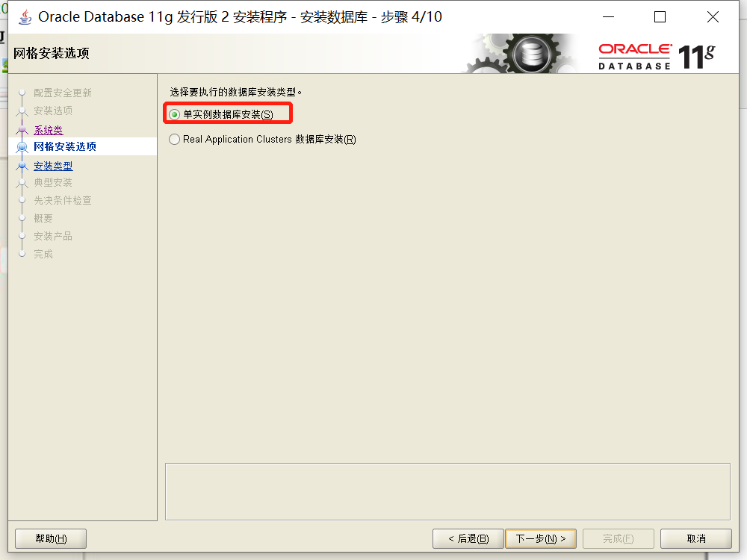Go to the 安装类型 step link
Viewport: 747px width, 560px height.
point(53,166)
